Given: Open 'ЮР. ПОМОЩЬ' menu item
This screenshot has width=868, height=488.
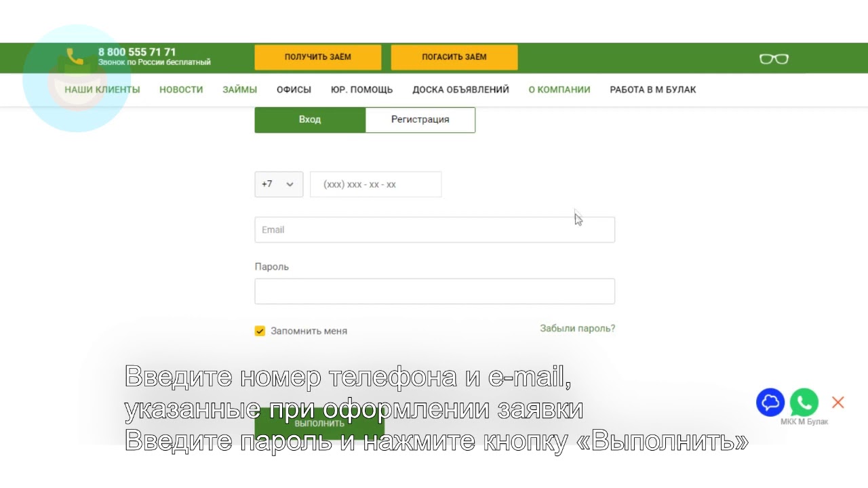Looking at the screenshot, I should [362, 89].
